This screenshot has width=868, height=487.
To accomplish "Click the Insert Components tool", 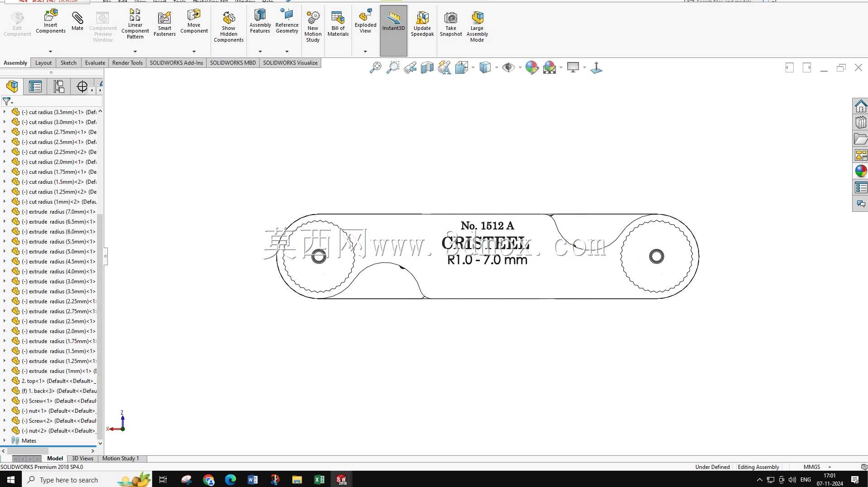I will [51, 21].
